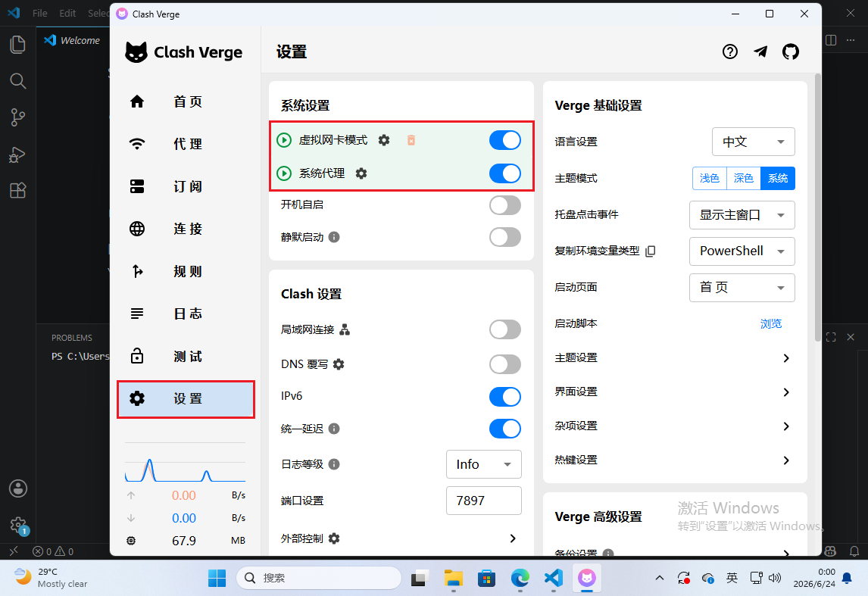
Task: Expand the 外部控制 row arrow
Action: (x=513, y=538)
